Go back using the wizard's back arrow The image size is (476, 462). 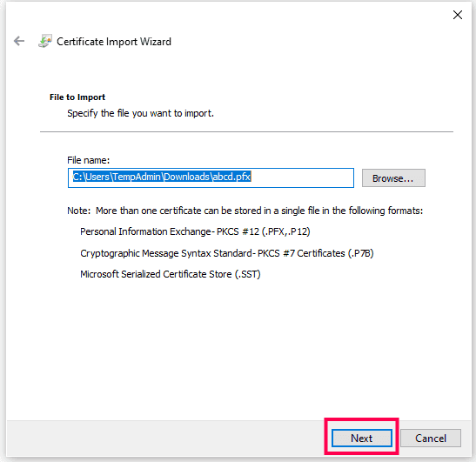click(x=19, y=41)
